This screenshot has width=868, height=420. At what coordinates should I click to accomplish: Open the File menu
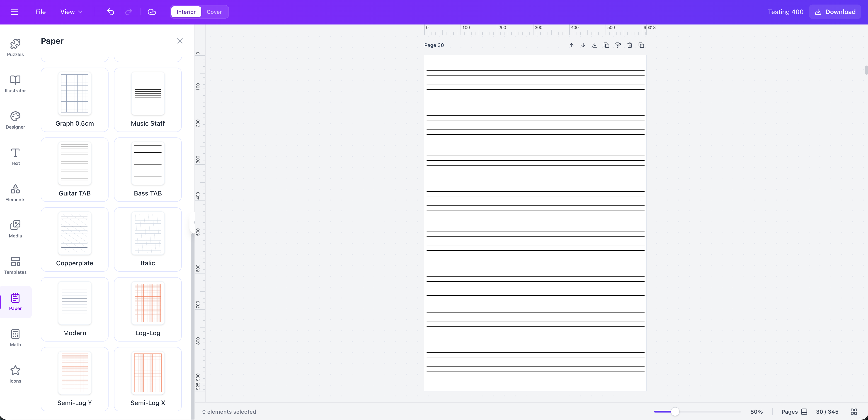click(x=40, y=12)
